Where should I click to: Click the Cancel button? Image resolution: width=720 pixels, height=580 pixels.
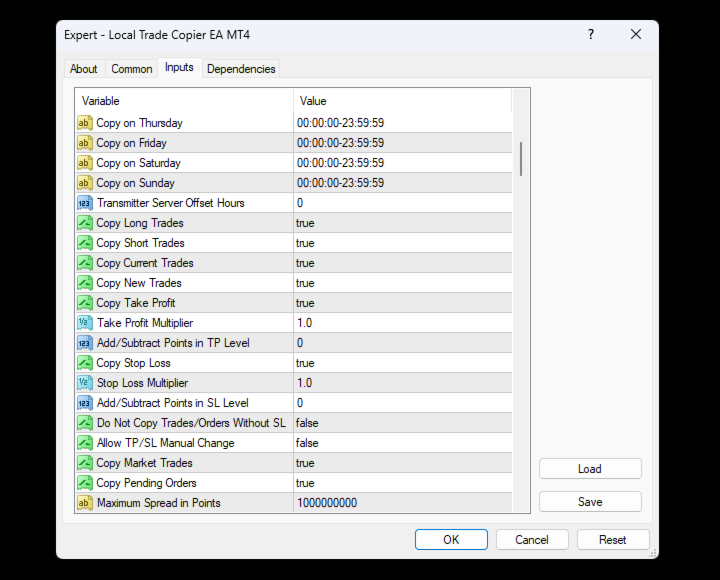click(x=532, y=540)
